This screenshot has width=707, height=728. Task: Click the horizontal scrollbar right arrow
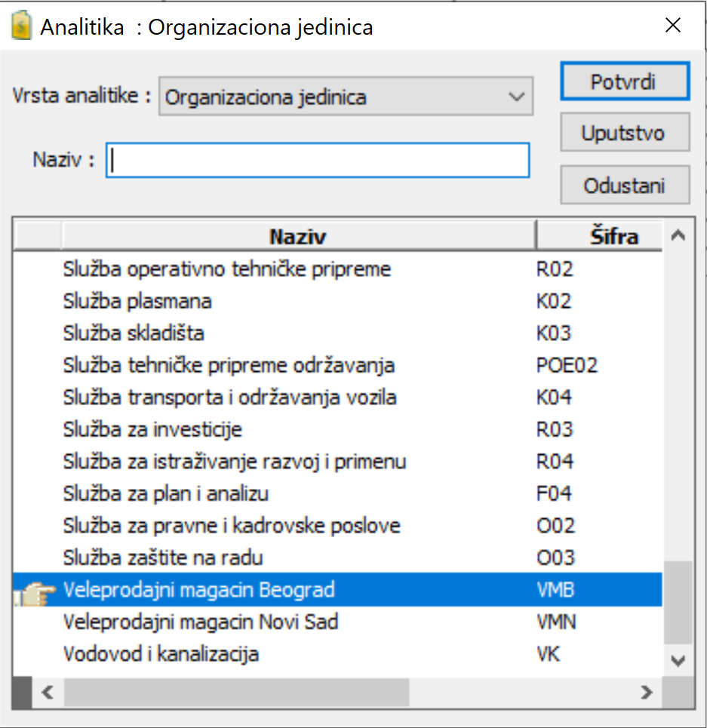646,691
